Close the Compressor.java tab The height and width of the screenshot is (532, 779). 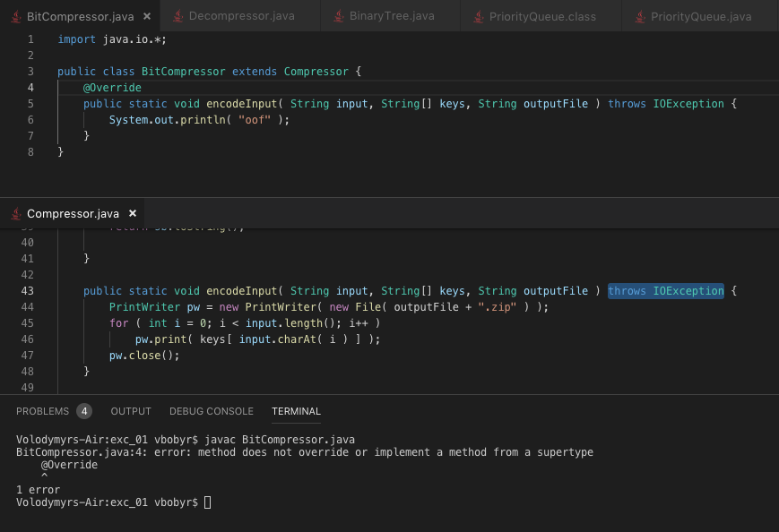(132, 213)
